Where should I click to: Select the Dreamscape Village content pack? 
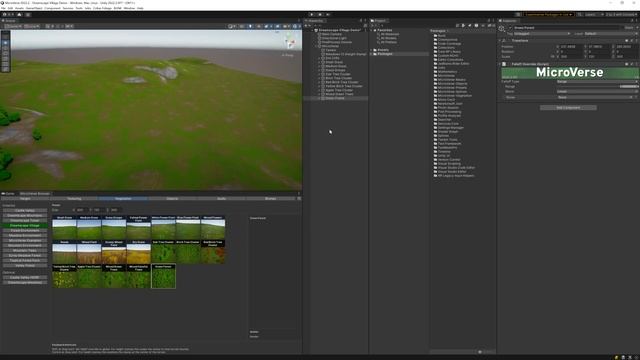pos(25,226)
